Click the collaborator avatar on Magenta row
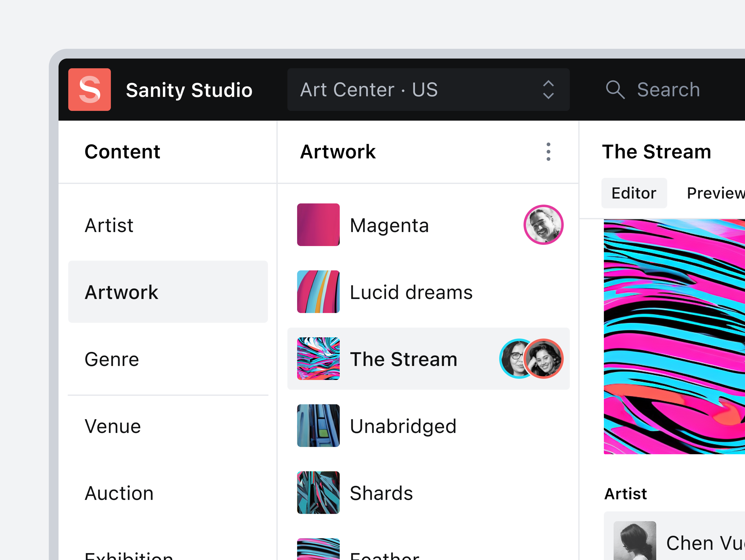Viewport: 745px width, 560px height. point(543,225)
